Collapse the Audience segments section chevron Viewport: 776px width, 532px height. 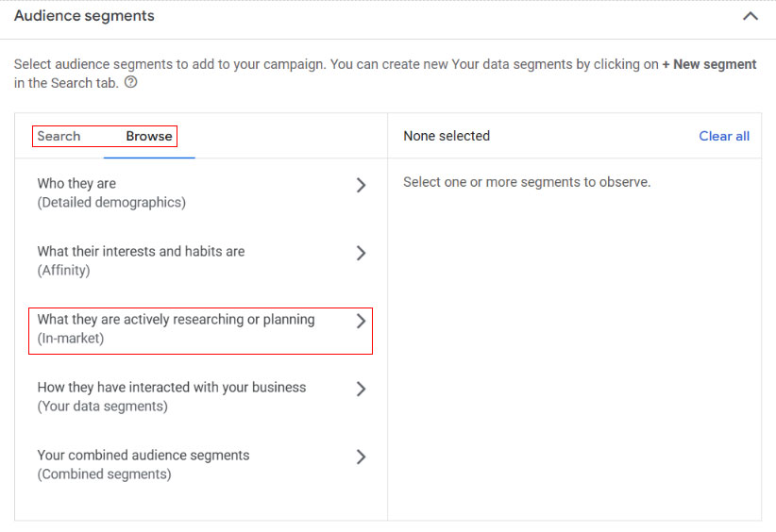pos(751,16)
